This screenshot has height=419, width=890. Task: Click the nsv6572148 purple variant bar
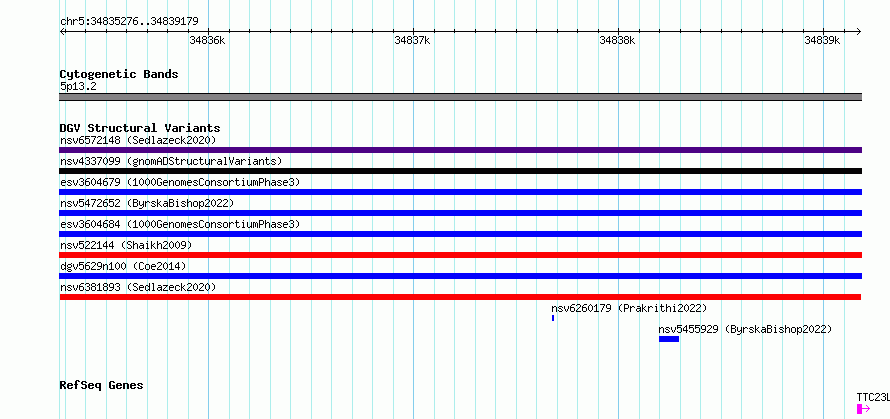pyautogui.click(x=460, y=150)
